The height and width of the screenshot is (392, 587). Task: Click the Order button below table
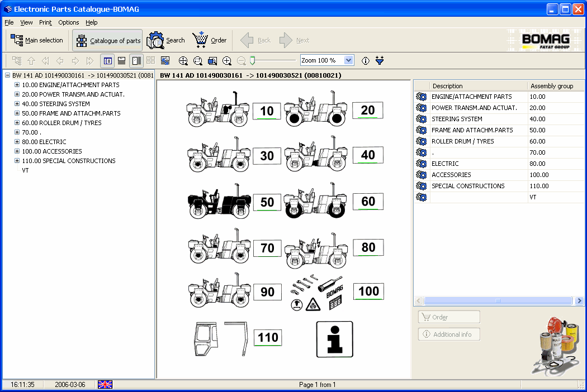pos(449,317)
